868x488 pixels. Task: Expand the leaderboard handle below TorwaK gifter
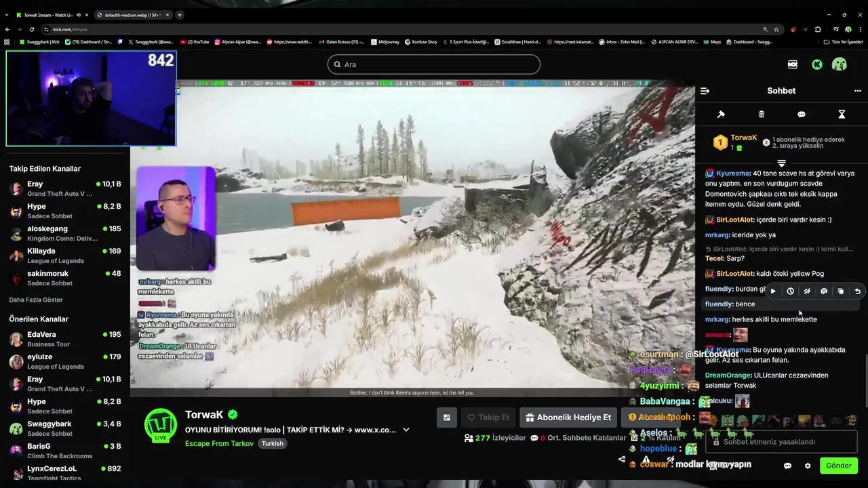(x=781, y=163)
